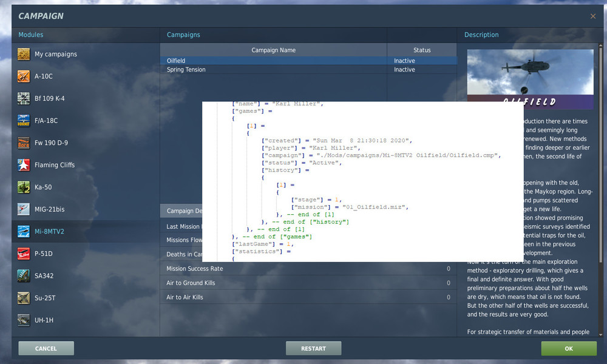Viewport: 607px width, 364px height.
Task: Open the SA342 module icon
Action: tap(24, 276)
